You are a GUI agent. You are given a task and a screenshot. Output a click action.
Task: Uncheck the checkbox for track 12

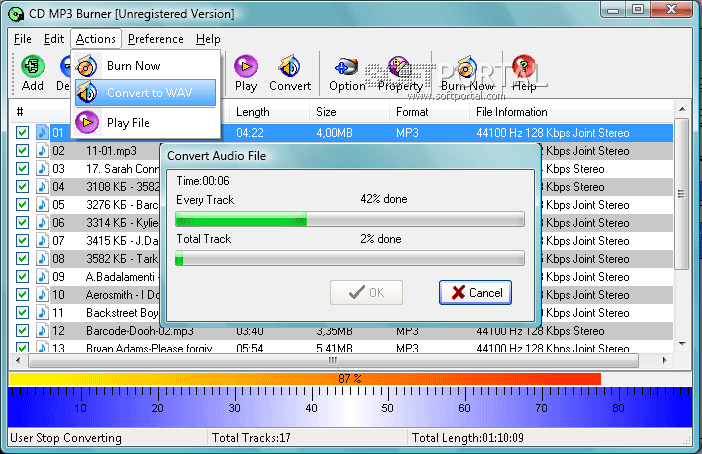tap(22, 330)
